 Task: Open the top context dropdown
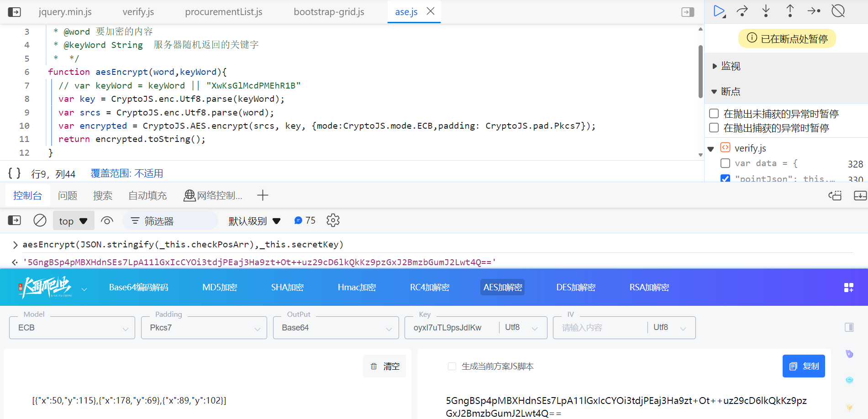point(74,221)
